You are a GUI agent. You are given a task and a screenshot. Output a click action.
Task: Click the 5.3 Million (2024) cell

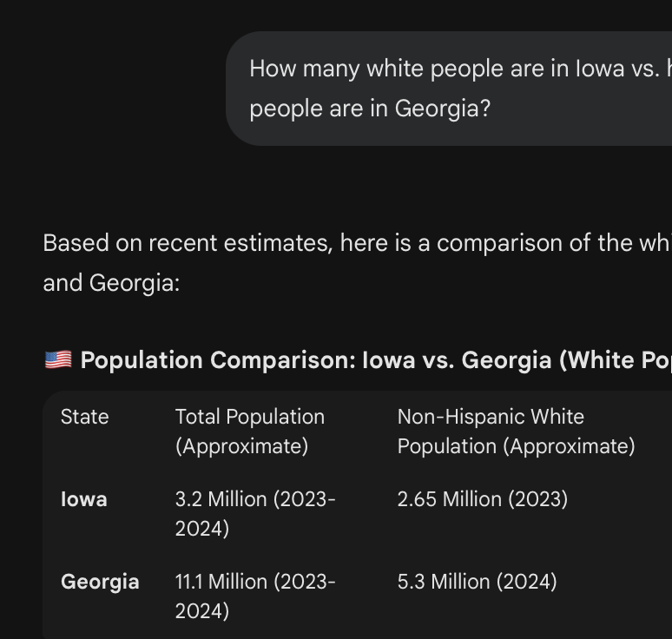coord(477,582)
